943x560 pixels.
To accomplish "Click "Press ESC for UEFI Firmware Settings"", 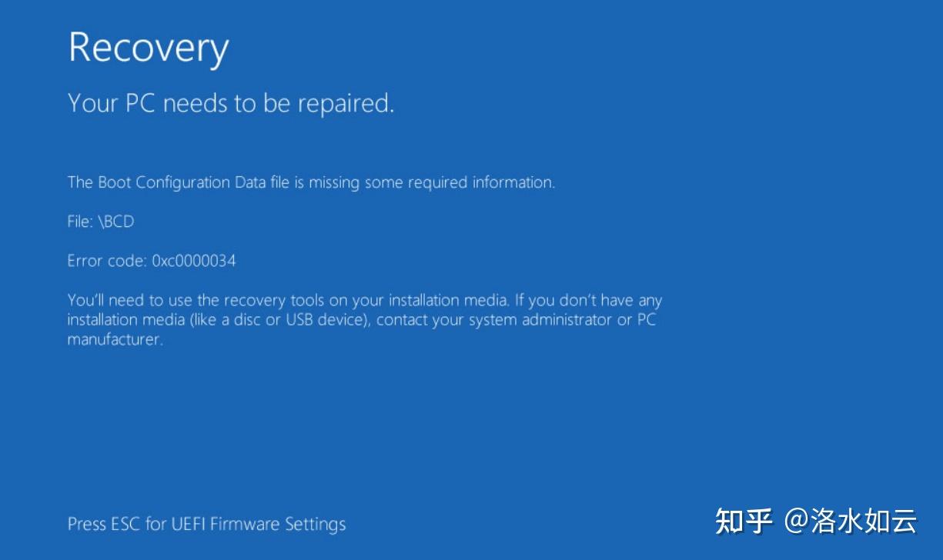I will tap(206, 524).
